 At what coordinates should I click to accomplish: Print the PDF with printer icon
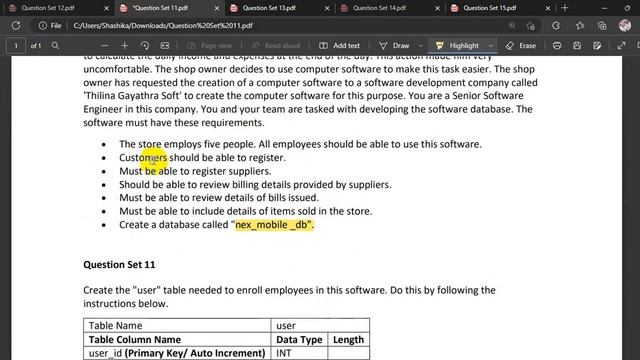tap(557, 46)
